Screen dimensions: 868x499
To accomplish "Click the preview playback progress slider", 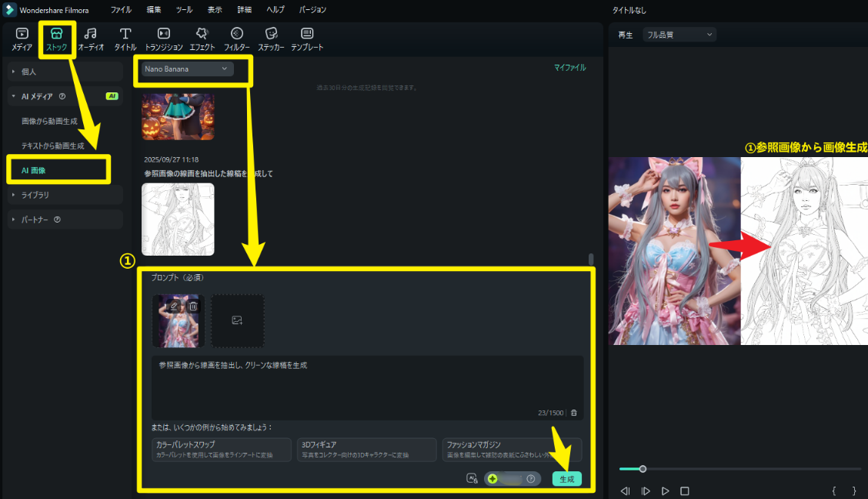I will pos(739,469).
